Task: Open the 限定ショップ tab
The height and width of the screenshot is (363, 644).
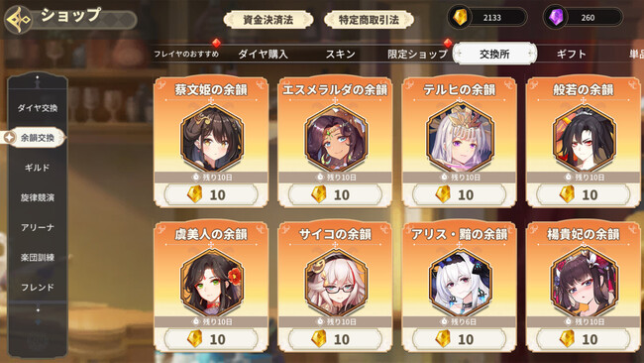Action: pyautogui.click(x=417, y=54)
